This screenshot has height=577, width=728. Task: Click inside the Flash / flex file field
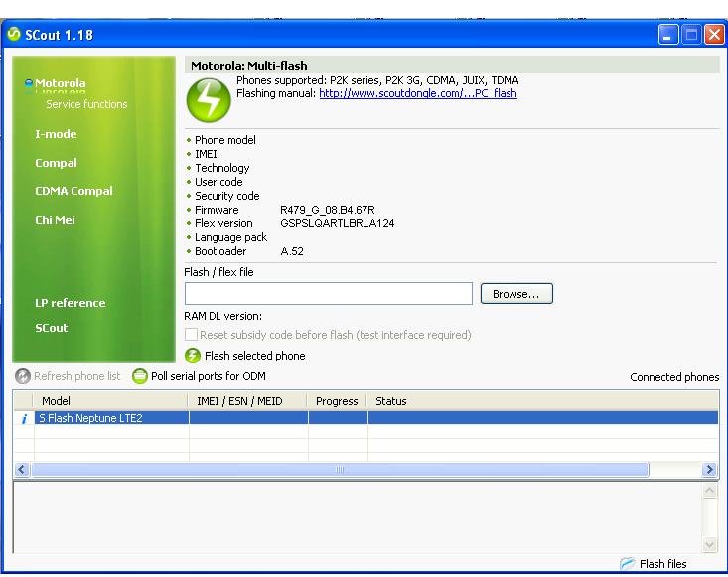[x=329, y=293]
